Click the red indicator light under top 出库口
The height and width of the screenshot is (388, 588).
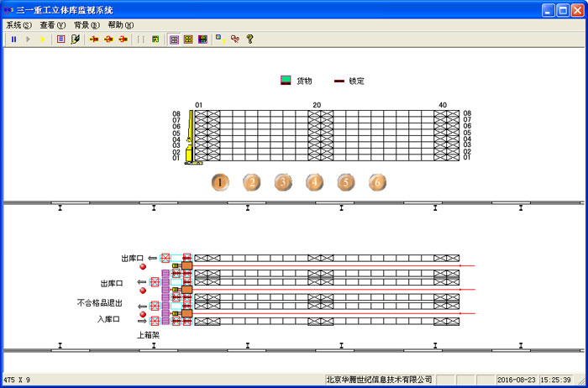[x=143, y=266]
